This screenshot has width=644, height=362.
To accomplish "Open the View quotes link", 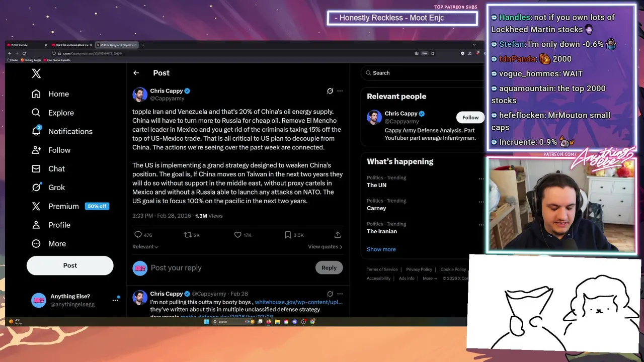I will pos(325,247).
